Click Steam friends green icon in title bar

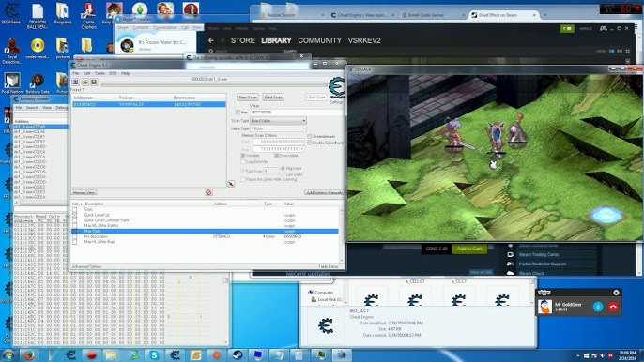pos(567,28)
